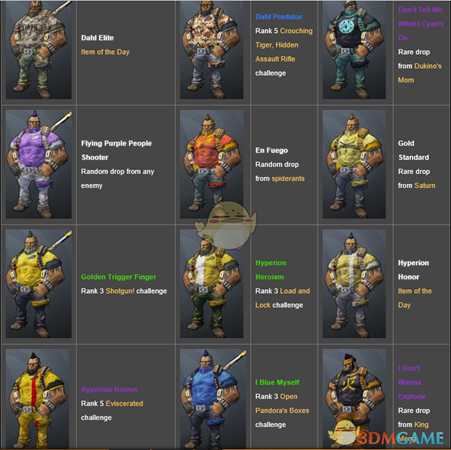Image resolution: width=451 pixels, height=450 pixels.
Task: Select the teal skin image with the glowing chest emblem
Action: (354, 50)
